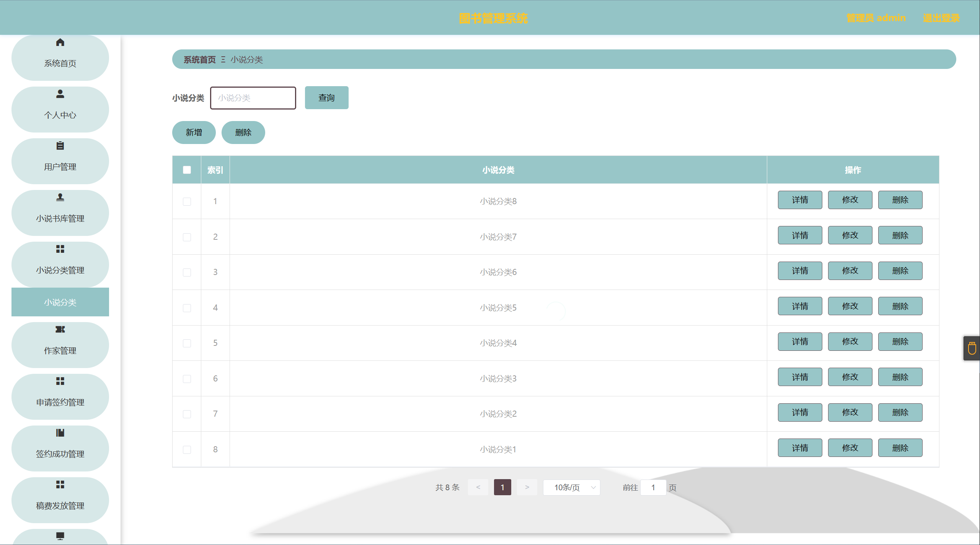980x545 pixels.
Task: Check the checkbox for row 小说分类8
Action: pyautogui.click(x=187, y=201)
